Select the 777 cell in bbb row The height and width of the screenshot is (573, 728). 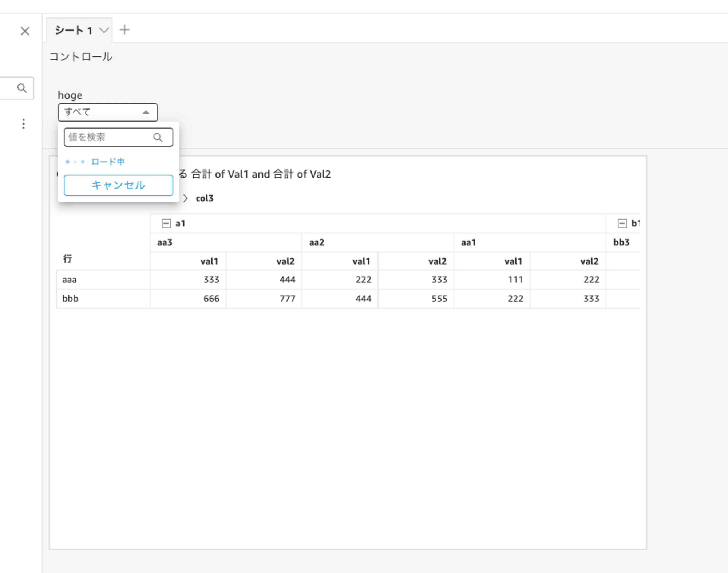coord(264,299)
